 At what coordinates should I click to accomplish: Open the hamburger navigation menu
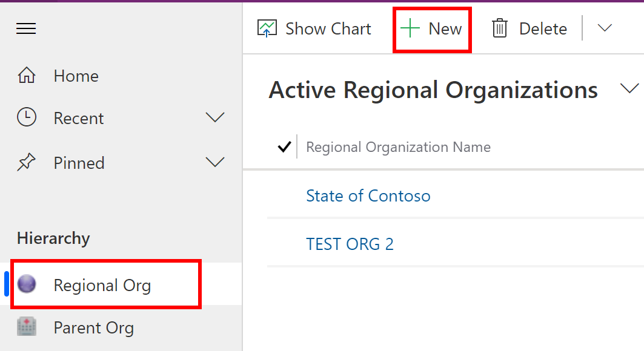pyautogui.click(x=26, y=28)
